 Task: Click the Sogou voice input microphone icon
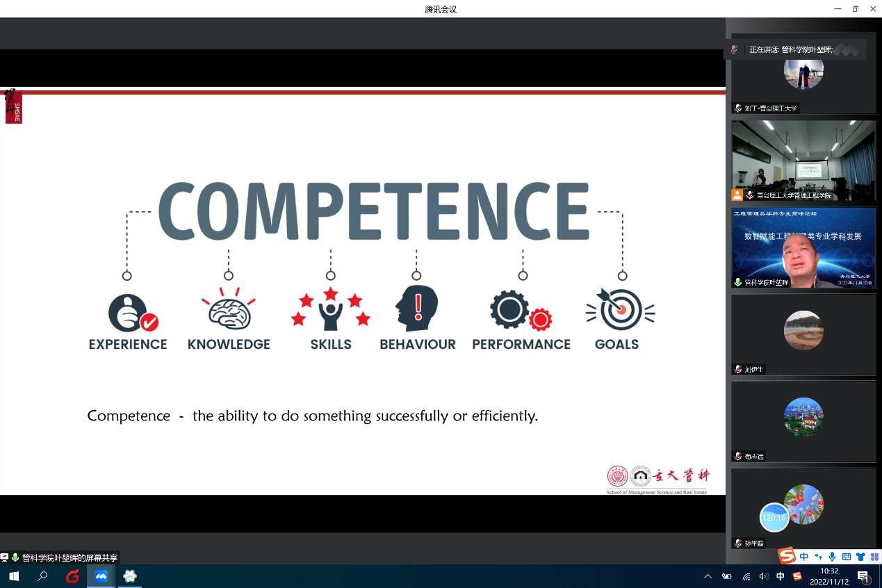point(832,557)
